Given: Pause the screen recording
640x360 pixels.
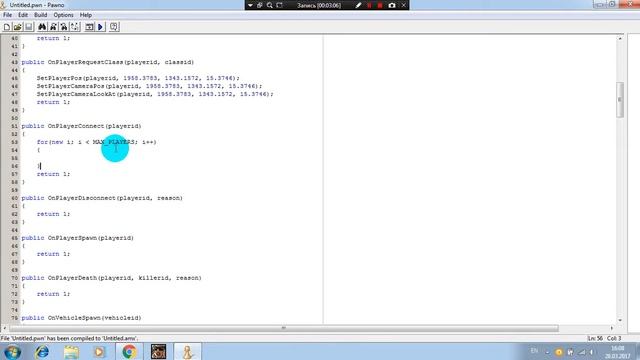Looking at the screenshot, I should (x=369, y=5).
